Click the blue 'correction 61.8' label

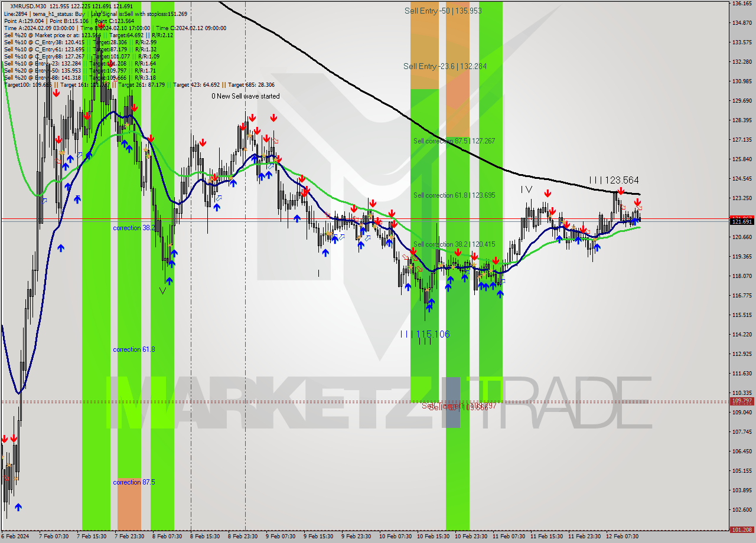click(134, 349)
